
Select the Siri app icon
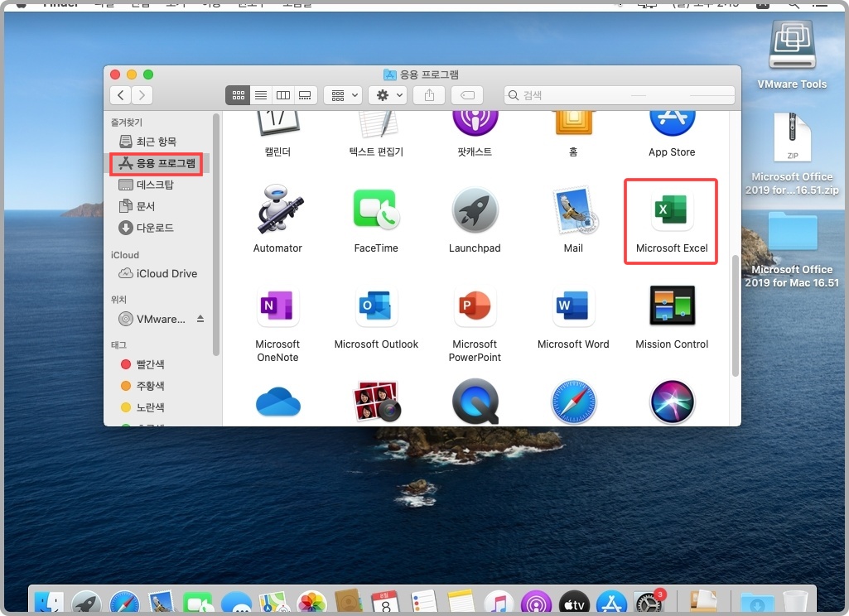tap(672, 402)
